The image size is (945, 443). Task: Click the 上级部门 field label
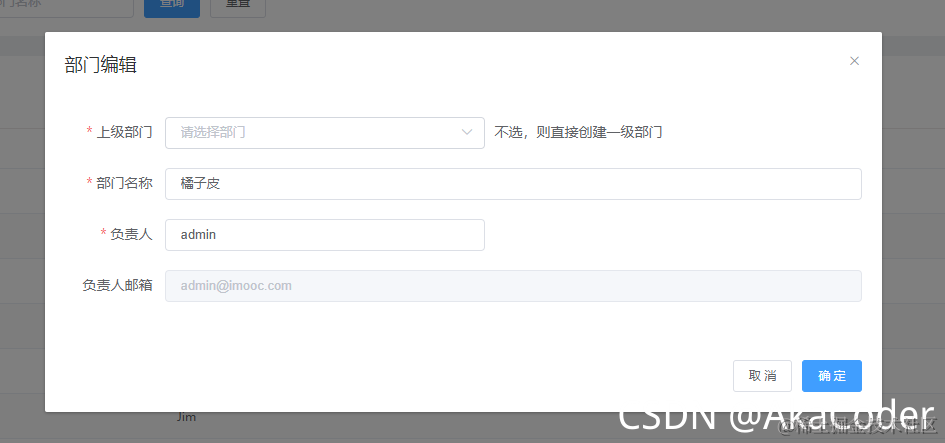(x=124, y=132)
